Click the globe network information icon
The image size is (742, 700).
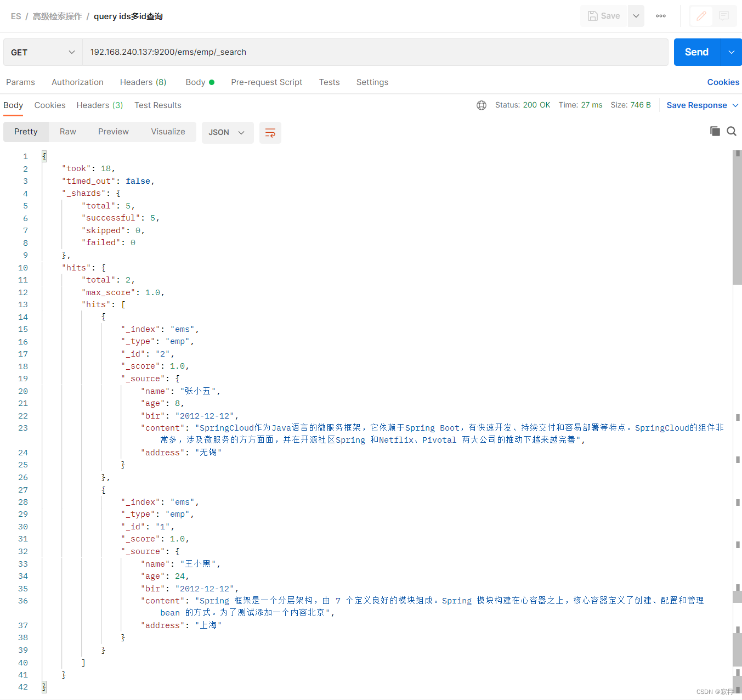tap(482, 105)
